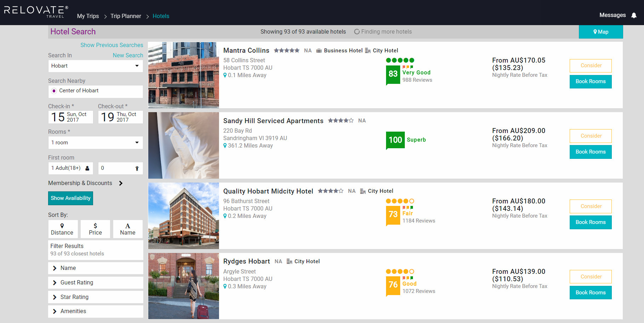The image size is (644, 323).
Task: Book Rooms at Rydges Hobart
Action: click(591, 293)
